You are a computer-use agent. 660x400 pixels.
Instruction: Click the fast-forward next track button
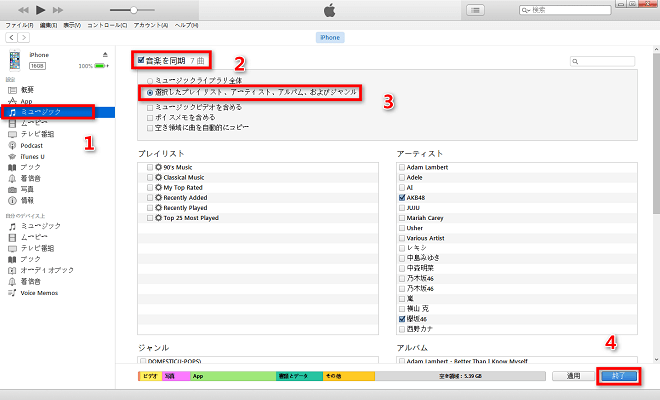[x=58, y=10]
